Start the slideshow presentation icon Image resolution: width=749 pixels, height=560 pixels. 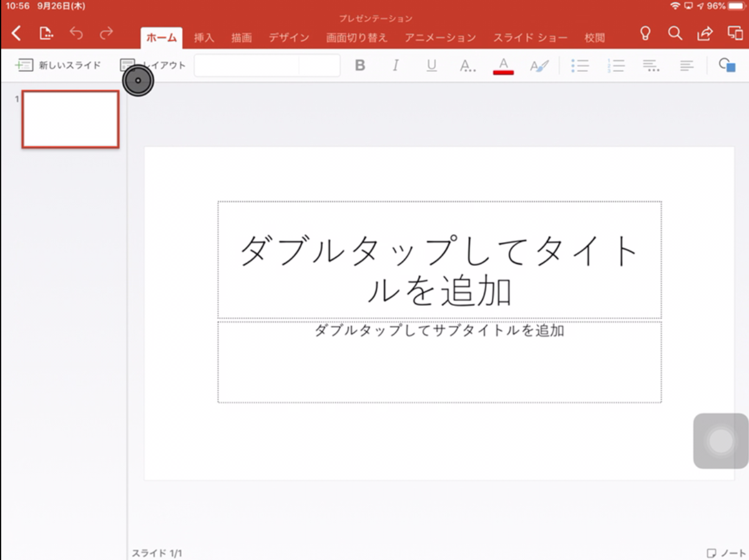(x=734, y=34)
